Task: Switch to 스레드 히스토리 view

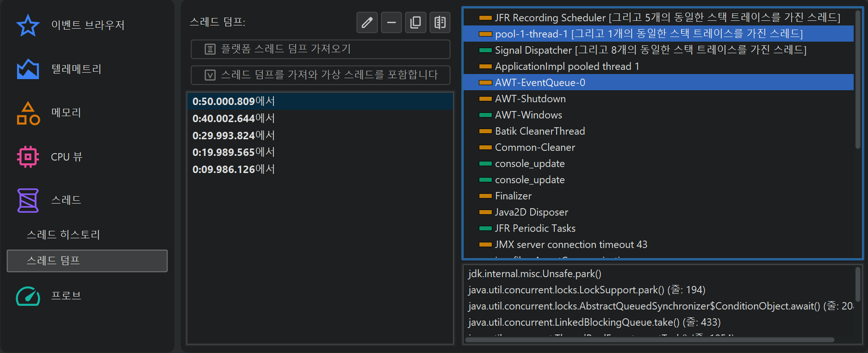Action: [63, 235]
